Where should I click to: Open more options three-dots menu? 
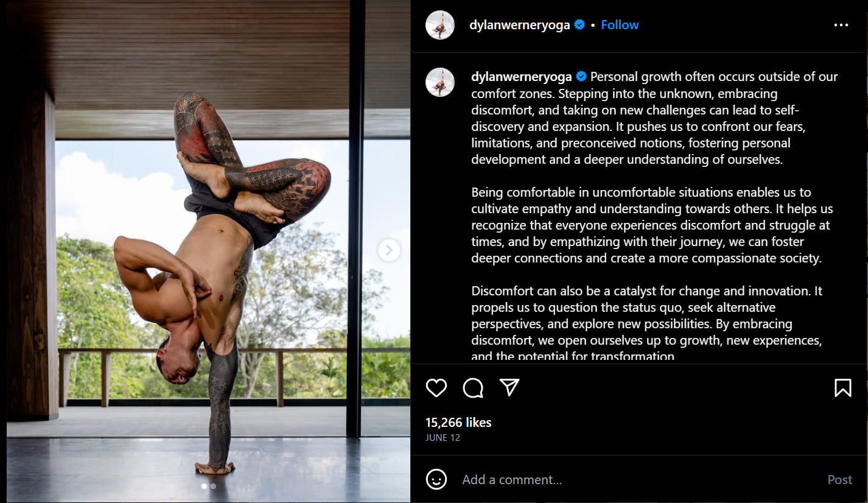pyautogui.click(x=841, y=25)
